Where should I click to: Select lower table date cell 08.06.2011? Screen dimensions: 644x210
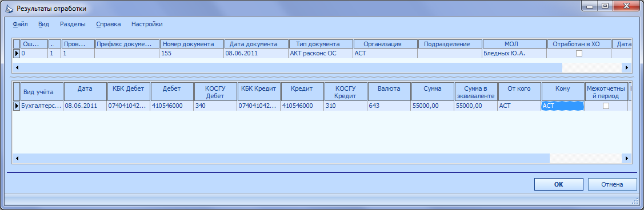point(85,106)
